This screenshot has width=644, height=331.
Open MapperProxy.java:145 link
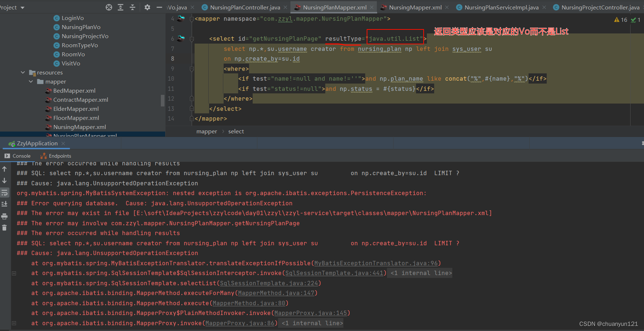310,313
